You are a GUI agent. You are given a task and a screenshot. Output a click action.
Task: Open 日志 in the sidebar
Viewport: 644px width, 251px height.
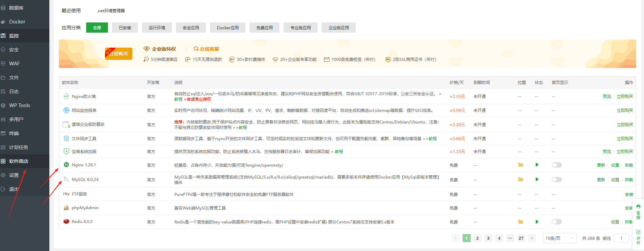click(x=25, y=91)
